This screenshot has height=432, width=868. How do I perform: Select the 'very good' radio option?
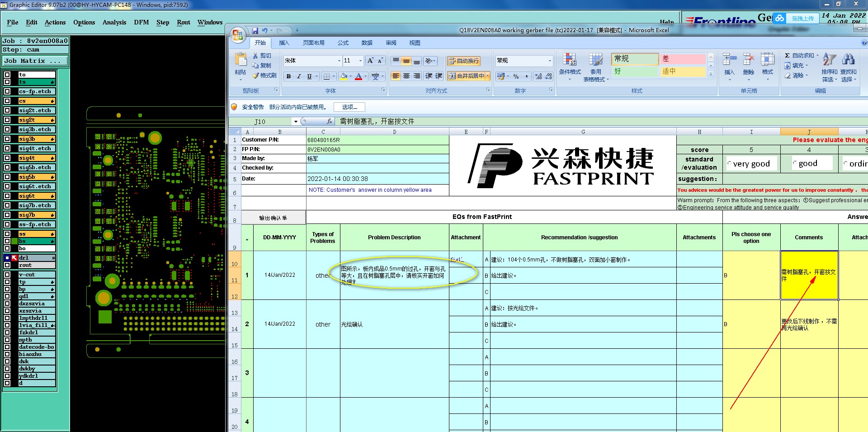[730, 163]
